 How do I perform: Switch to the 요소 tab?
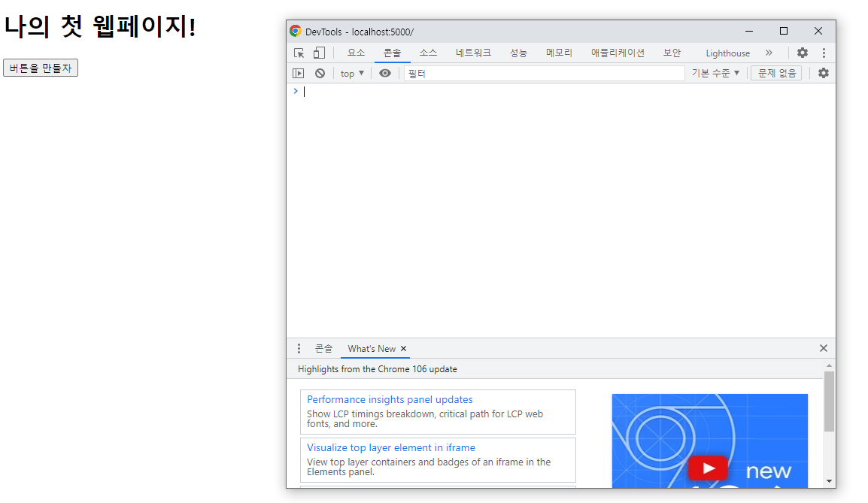356,53
